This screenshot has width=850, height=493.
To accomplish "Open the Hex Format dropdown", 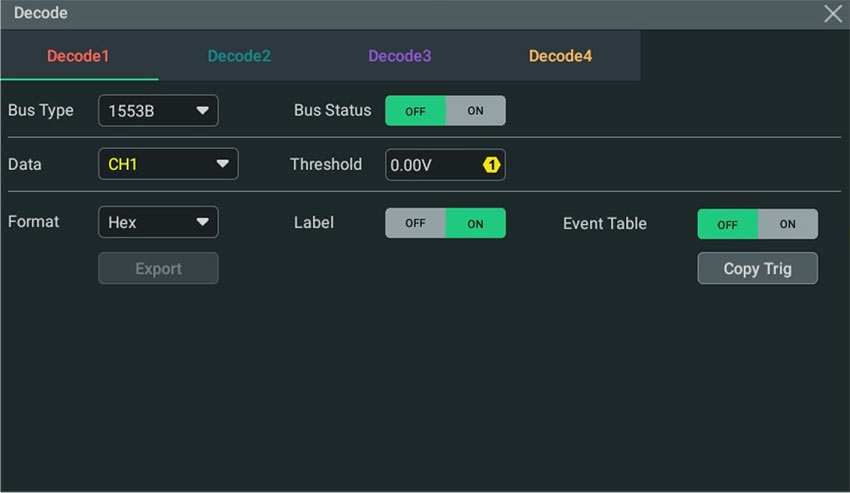I will 158,222.
